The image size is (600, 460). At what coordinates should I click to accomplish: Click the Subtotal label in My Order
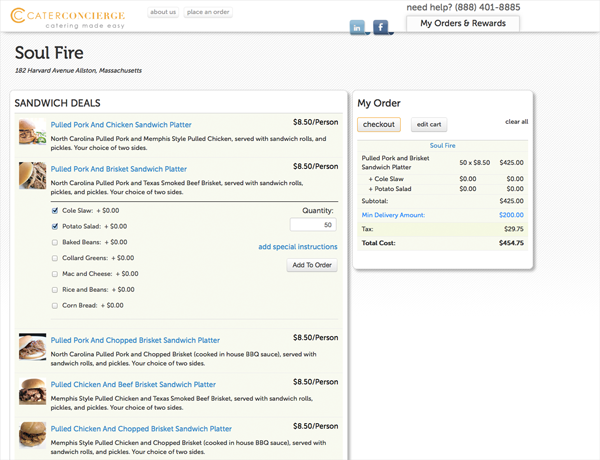(375, 201)
